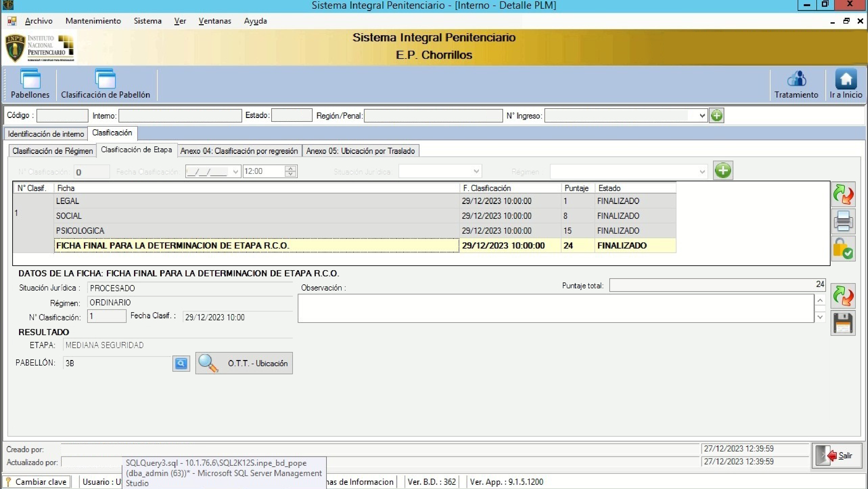
Task: Click the Ficha column header
Action: 257,188
